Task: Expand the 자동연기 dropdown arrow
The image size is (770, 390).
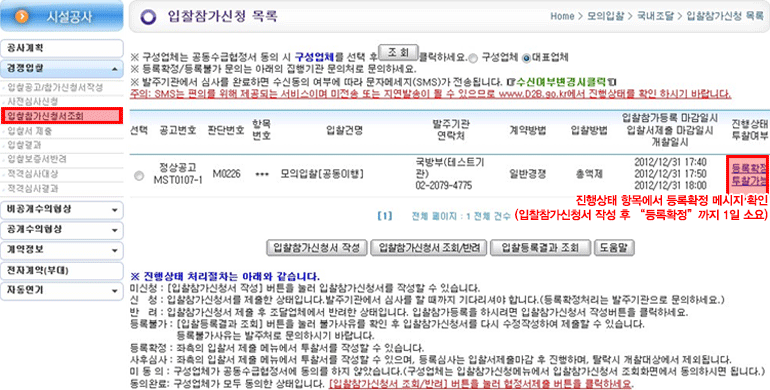Action: click(x=114, y=291)
